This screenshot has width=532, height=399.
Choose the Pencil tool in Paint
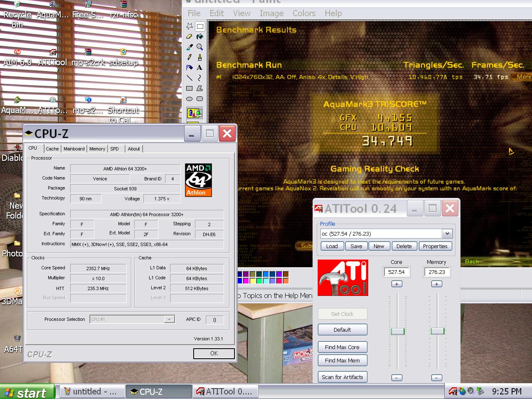tap(190, 57)
